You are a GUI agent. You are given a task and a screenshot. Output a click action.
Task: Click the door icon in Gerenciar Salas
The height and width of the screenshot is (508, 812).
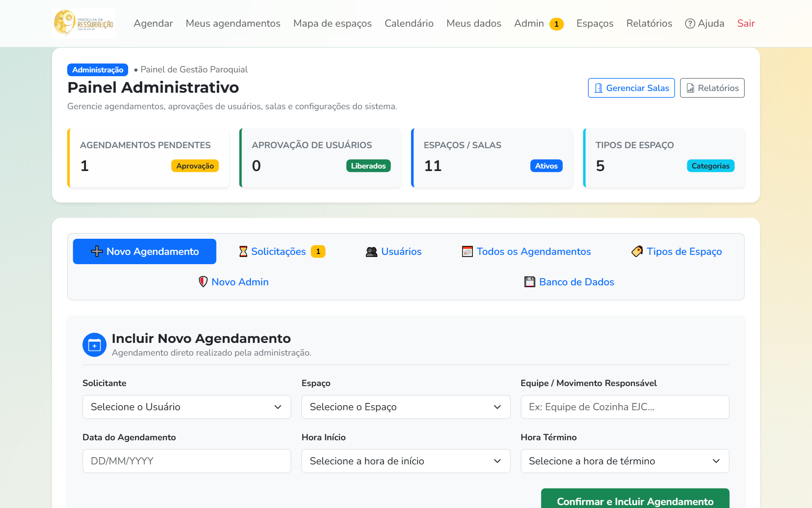(598, 88)
